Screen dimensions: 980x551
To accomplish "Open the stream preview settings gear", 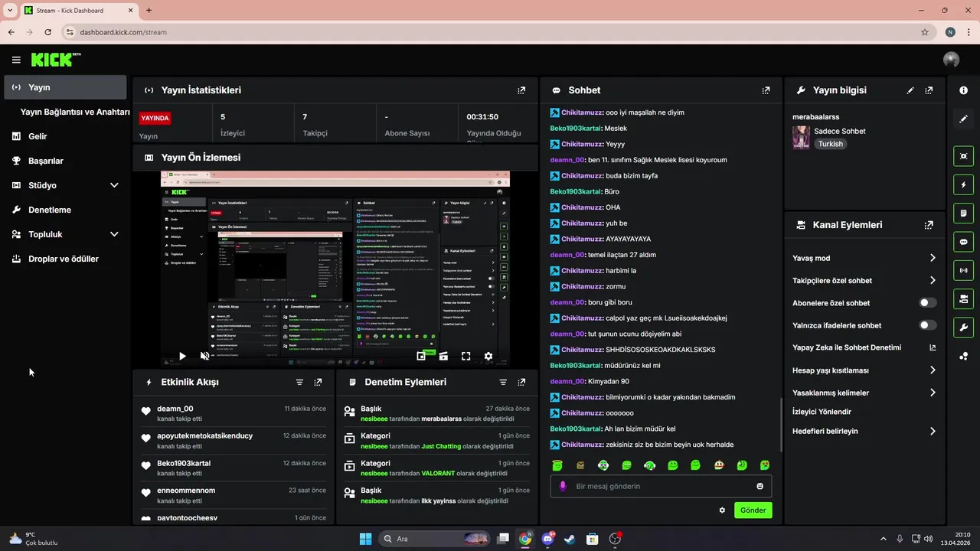I will click(488, 356).
